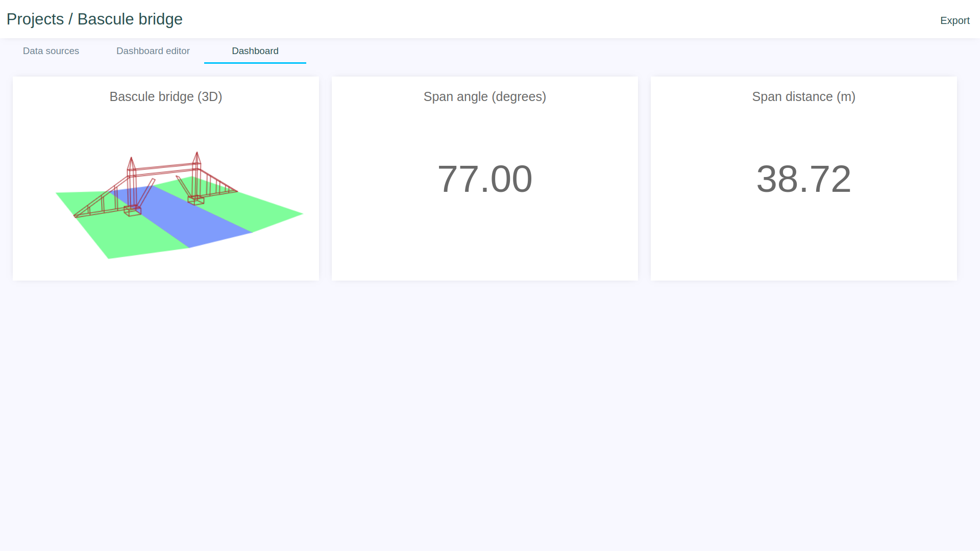Click the Span angle card header text
The height and width of the screenshot is (551, 980).
[x=484, y=96]
